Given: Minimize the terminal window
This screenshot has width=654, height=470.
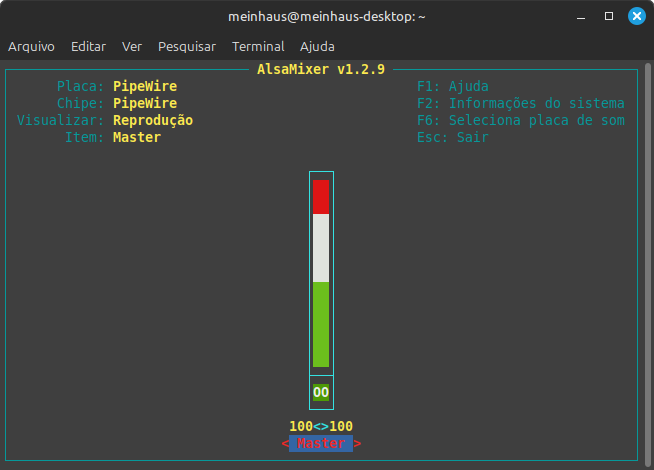Looking at the screenshot, I should [581, 17].
